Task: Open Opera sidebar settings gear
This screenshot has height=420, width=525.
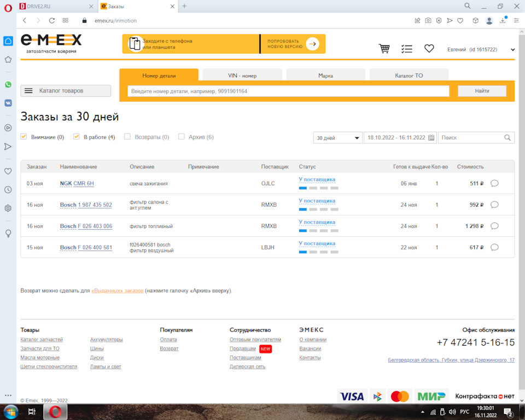Action: (x=8, y=208)
